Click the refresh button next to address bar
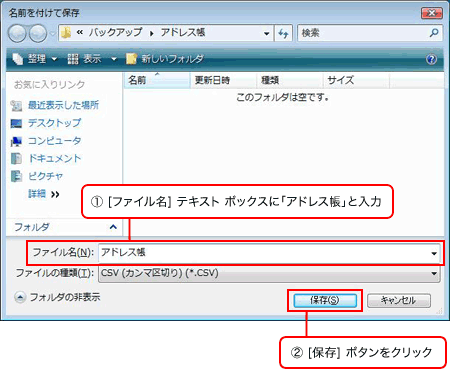450x369 pixels. point(283,33)
